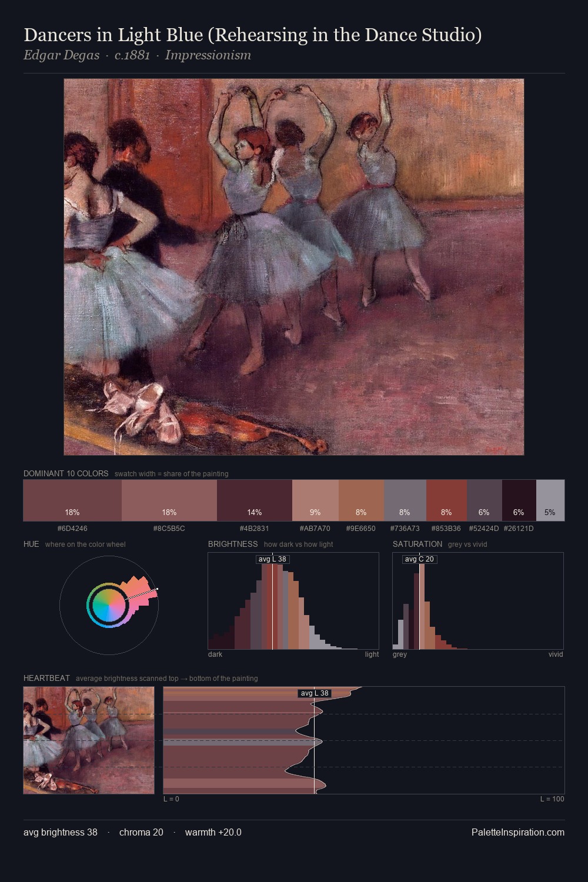Click the 'light' axis label
588x882 pixels.
point(372,654)
